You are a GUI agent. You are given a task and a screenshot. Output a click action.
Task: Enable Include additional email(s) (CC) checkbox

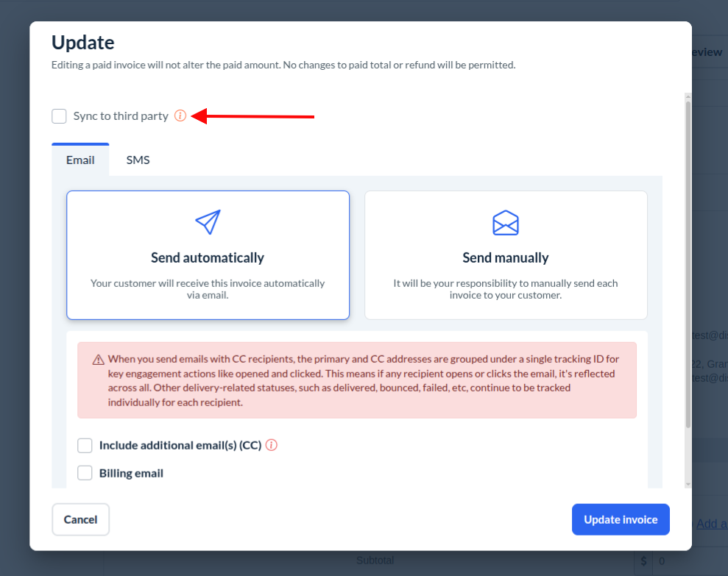point(85,445)
